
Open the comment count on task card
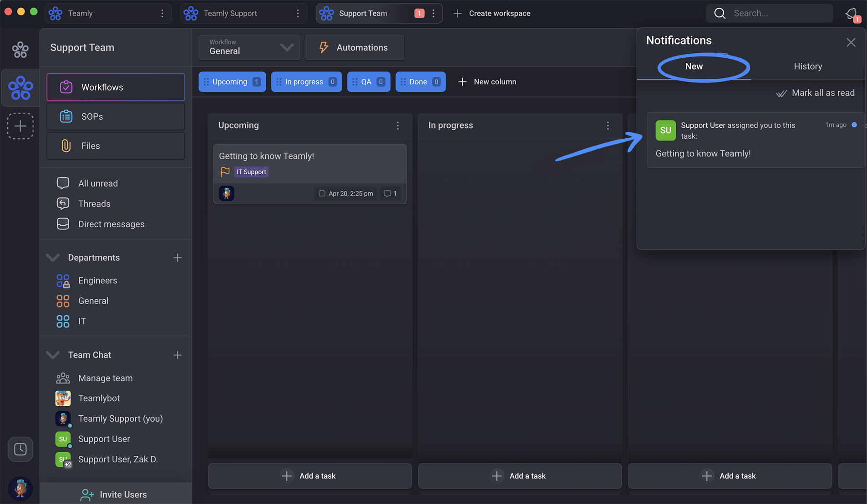tap(390, 193)
